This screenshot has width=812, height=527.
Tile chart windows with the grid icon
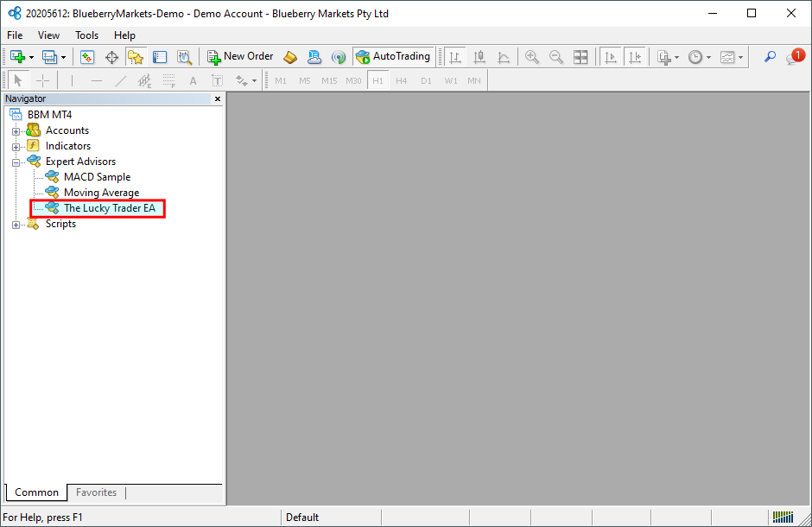(x=580, y=56)
